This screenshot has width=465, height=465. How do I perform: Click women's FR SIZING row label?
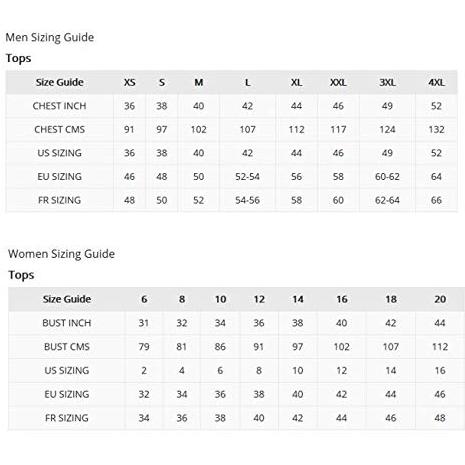click(67, 418)
